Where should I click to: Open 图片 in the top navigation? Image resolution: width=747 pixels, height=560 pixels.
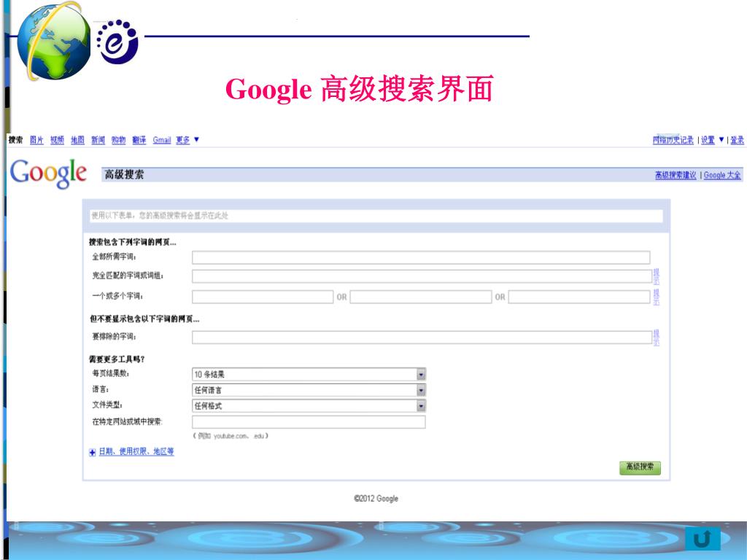(36, 139)
